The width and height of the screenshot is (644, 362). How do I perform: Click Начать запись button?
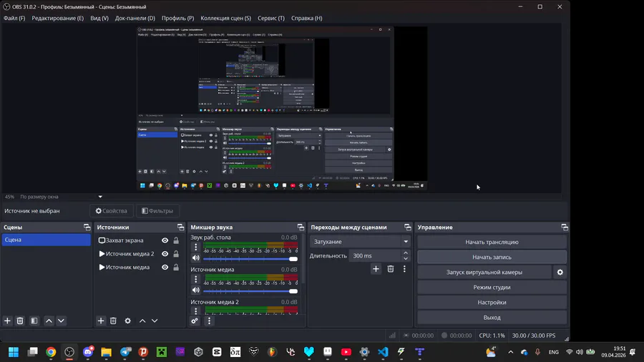492,258
